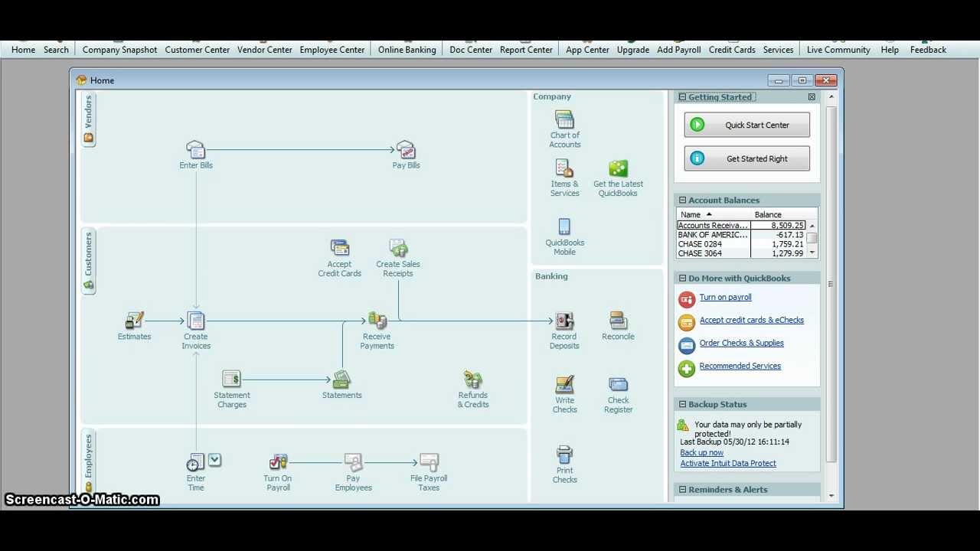Screen dimensions: 980x551
Task: Click the Employees side tab
Action: point(88,462)
